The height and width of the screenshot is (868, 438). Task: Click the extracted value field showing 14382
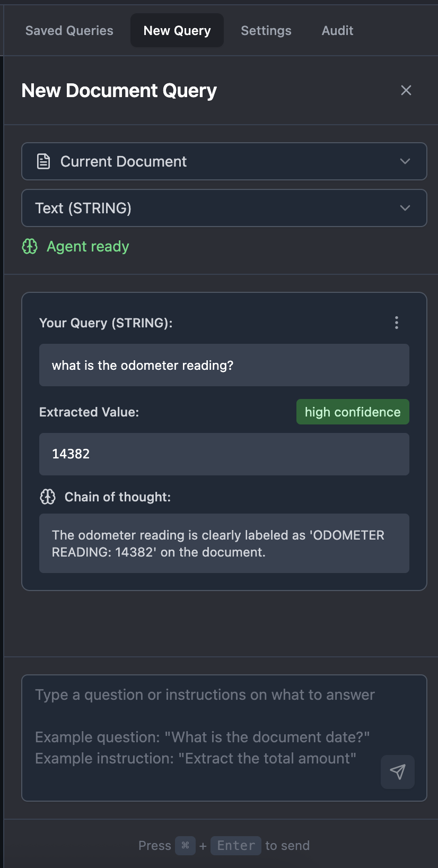pyautogui.click(x=224, y=454)
